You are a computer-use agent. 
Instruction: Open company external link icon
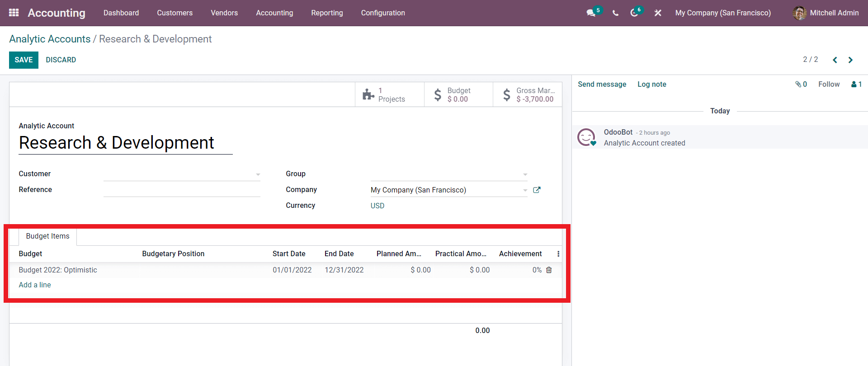pos(537,190)
